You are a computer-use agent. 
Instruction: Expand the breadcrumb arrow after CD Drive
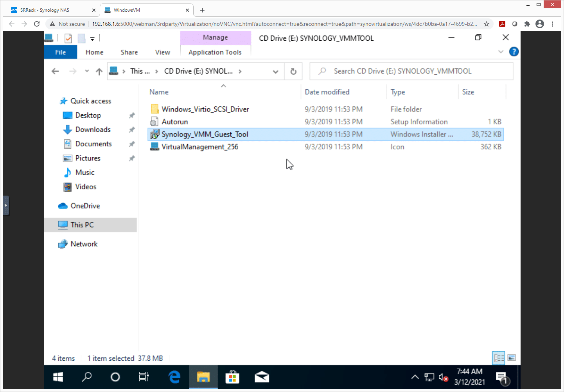tap(240, 71)
